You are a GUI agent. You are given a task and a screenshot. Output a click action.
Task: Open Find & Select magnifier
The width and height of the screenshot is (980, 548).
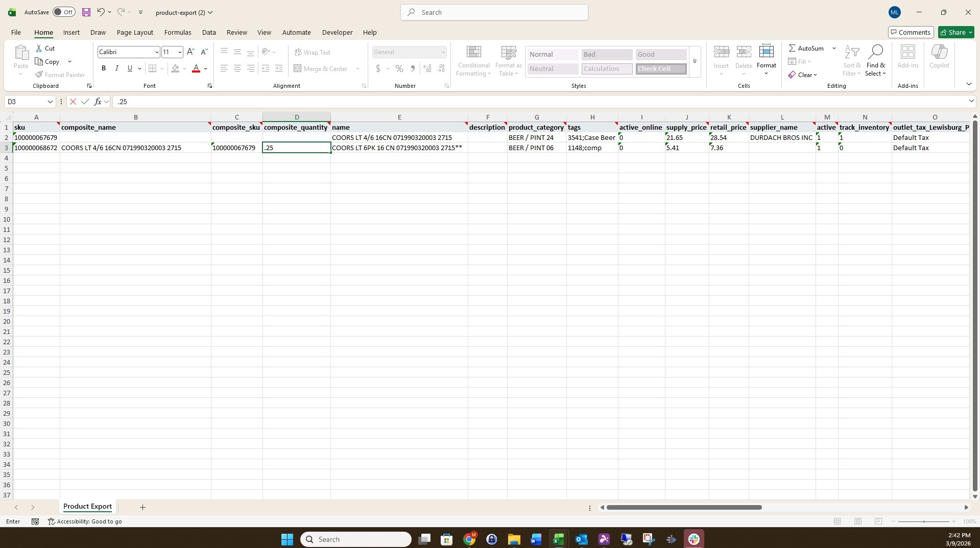click(875, 60)
